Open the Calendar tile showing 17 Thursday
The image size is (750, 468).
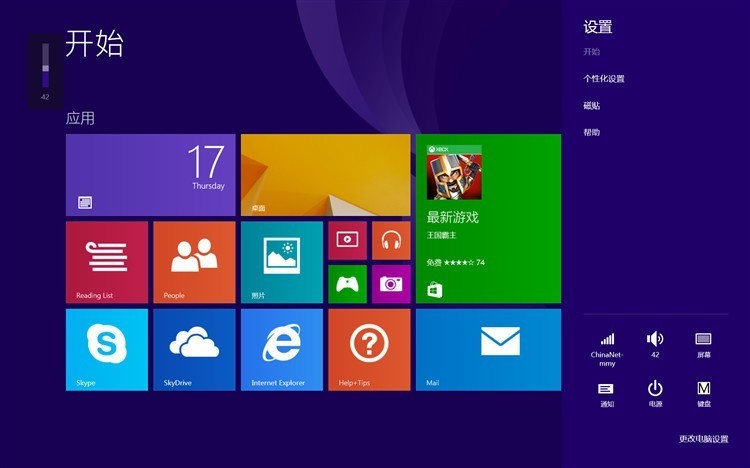tap(151, 175)
